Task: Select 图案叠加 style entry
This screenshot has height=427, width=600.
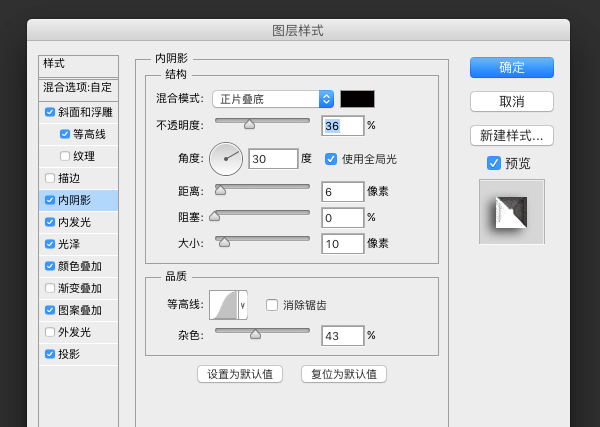Action: (80, 310)
